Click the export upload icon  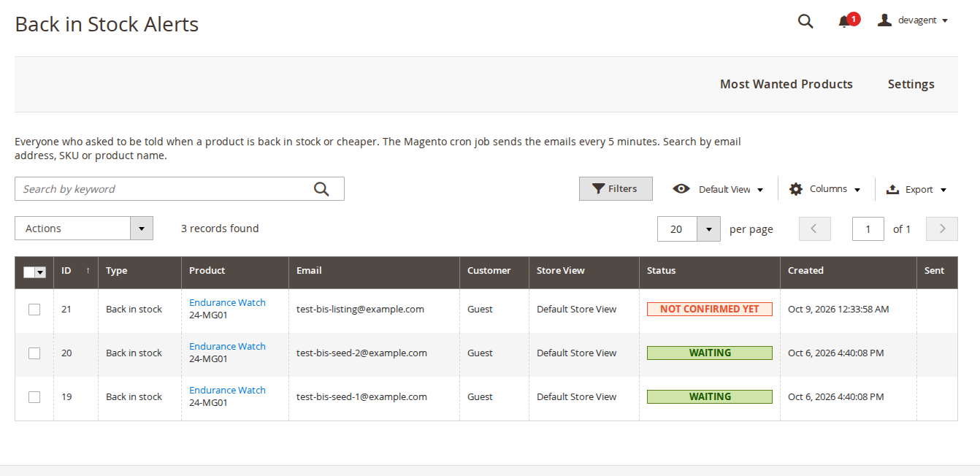[892, 189]
